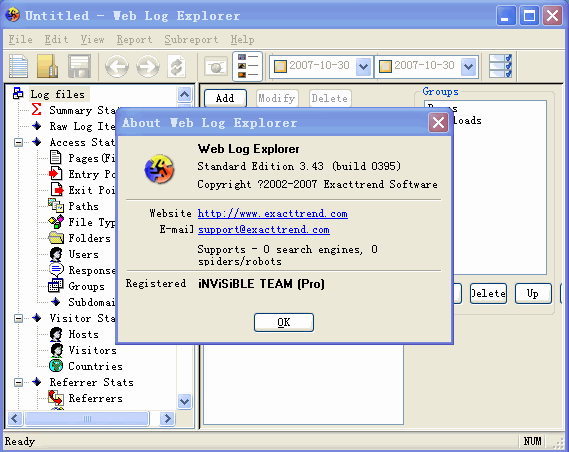The height and width of the screenshot is (452, 569).
Task: Click the support email link
Action: 264,229
